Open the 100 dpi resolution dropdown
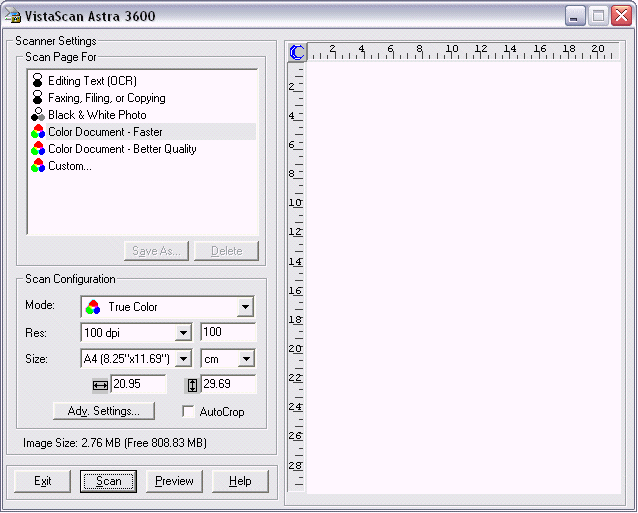The image size is (638, 513). (183, 333)
